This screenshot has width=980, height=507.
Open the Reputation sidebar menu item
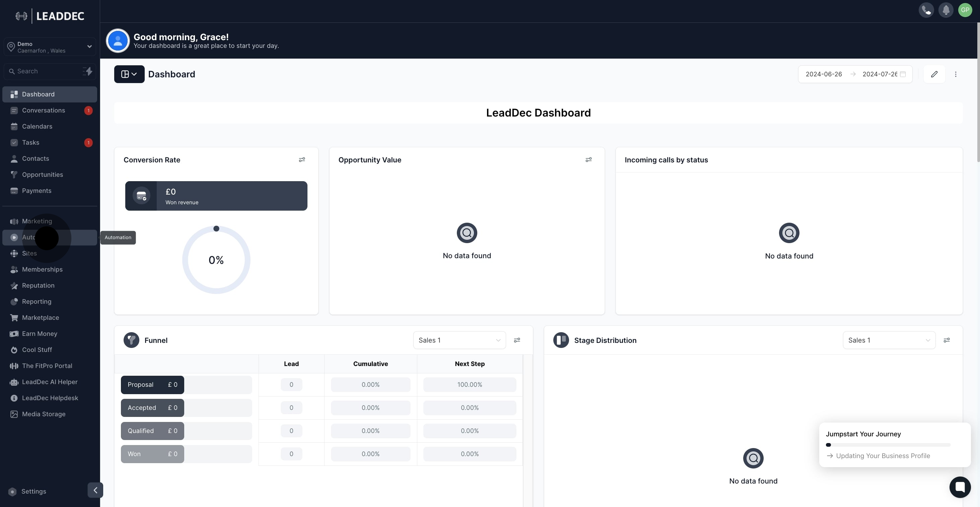pos(38,285)
